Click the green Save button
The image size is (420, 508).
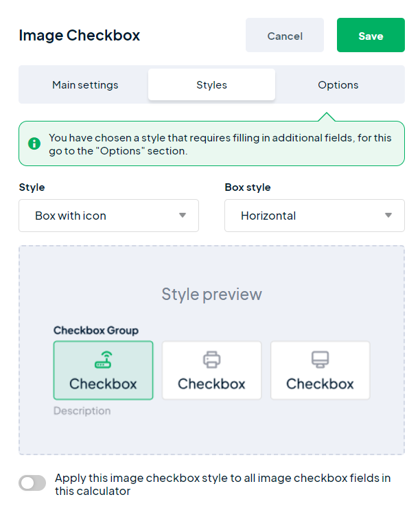(x=371, y=35)
